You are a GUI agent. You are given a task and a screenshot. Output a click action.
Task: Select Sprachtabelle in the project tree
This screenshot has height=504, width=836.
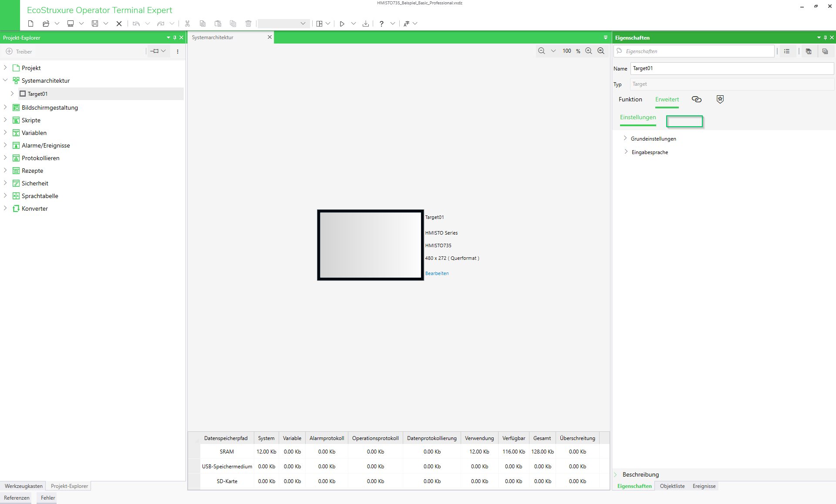tap(40, 196)
